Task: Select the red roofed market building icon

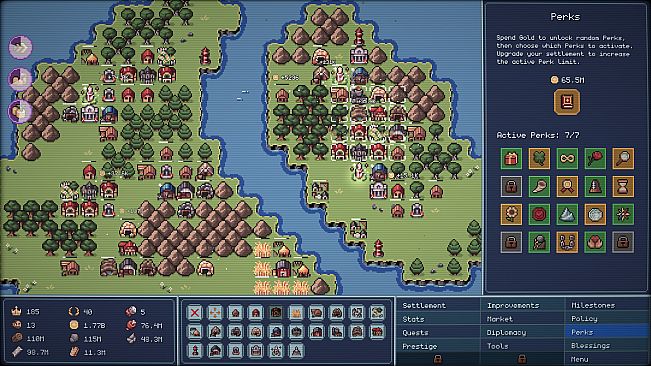Action: [377, 332]
